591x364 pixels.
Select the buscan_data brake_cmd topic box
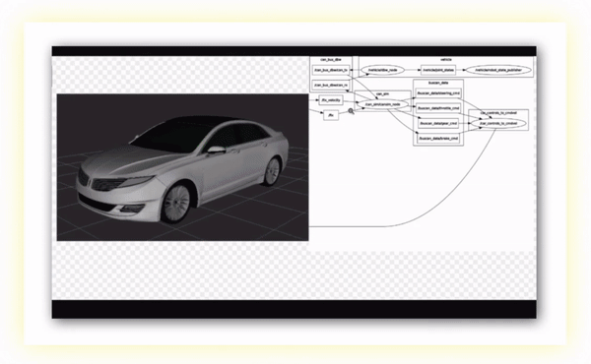coord(438,139)
